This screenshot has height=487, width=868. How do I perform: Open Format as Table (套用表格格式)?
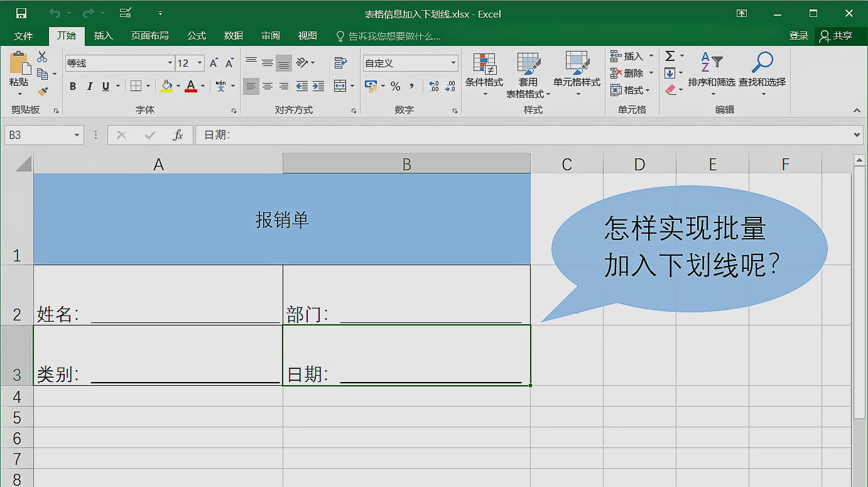(528, 75)
